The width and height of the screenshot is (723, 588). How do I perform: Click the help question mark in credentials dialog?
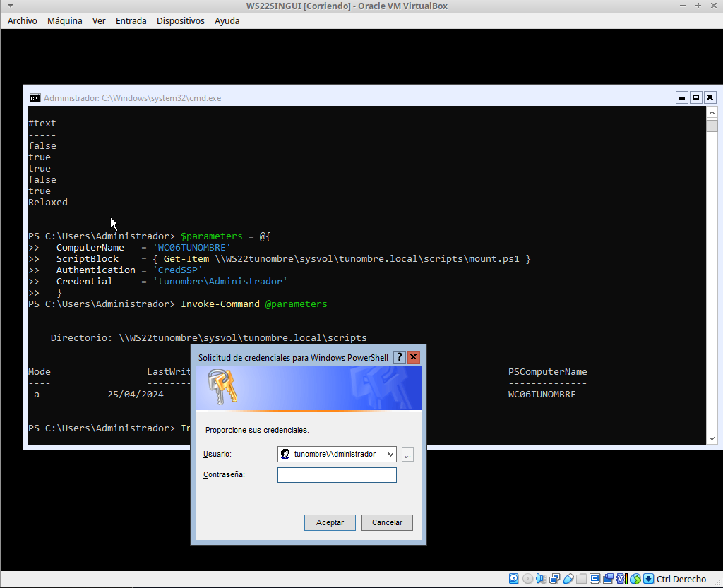tap(400, 357)
